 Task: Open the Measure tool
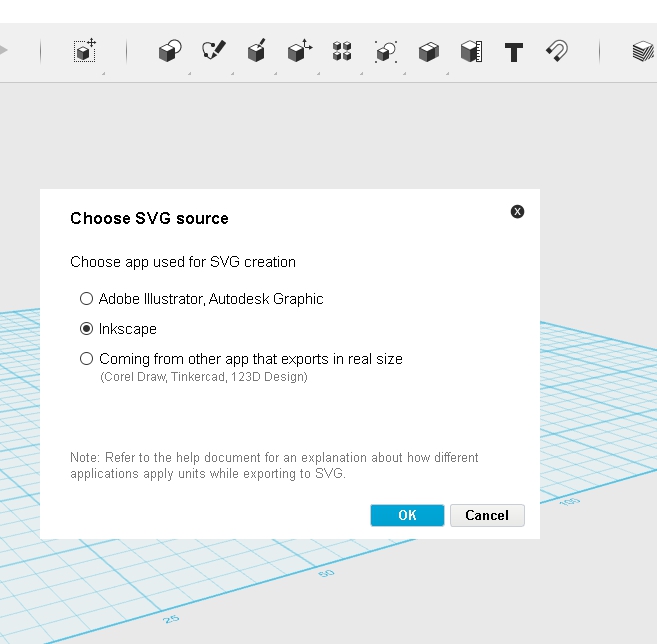471,51
